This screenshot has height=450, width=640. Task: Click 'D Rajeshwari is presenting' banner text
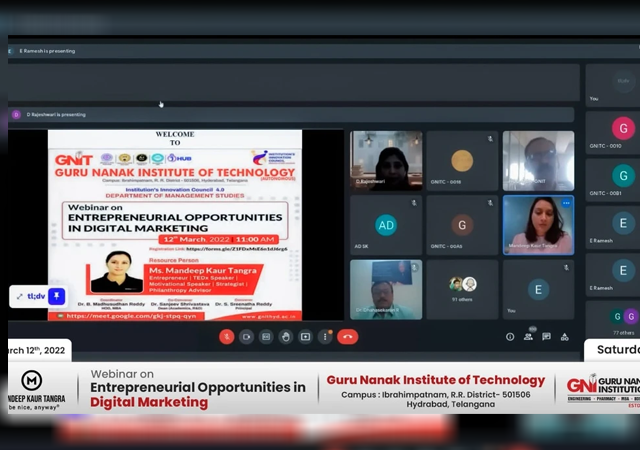pos(56,115)
